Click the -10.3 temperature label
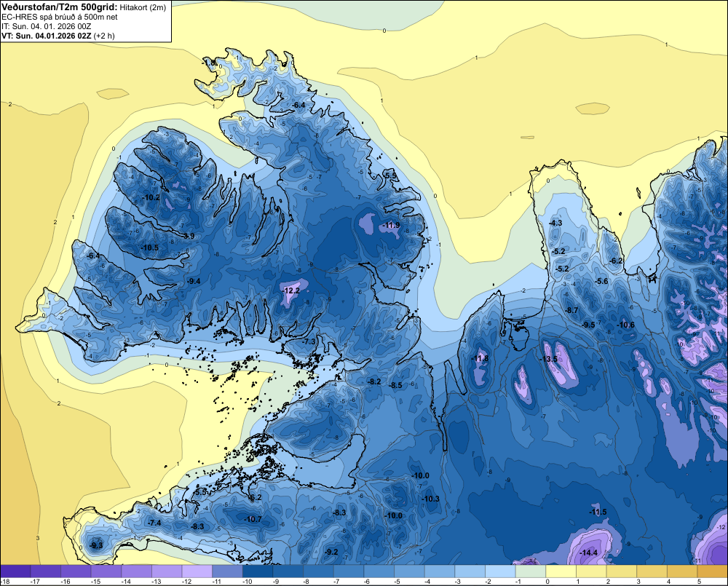This screenshot has width=728, height=586. coord(430,499)
